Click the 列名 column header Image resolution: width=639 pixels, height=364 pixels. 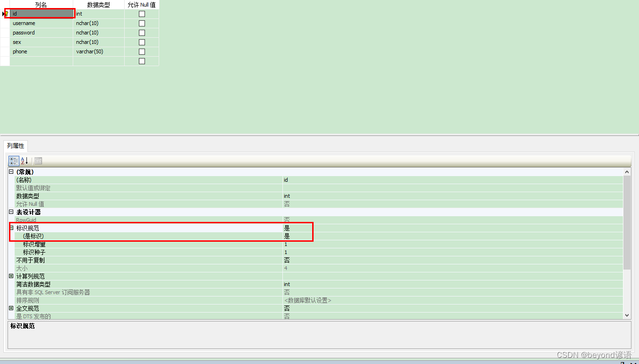pos(41,5)
